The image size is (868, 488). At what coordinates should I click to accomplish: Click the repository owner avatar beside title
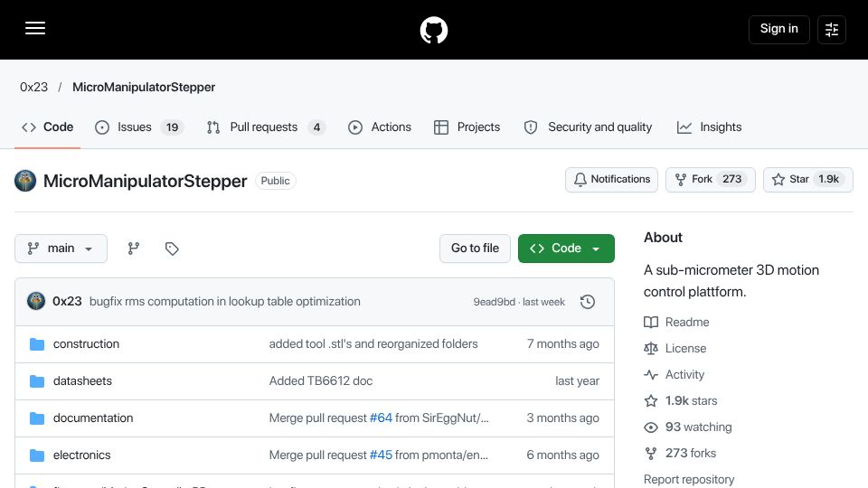click(x=25, y=181)
